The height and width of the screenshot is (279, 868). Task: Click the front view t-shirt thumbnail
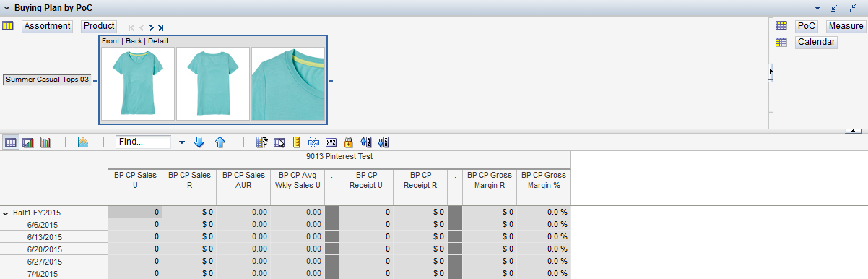pos(138,83)
